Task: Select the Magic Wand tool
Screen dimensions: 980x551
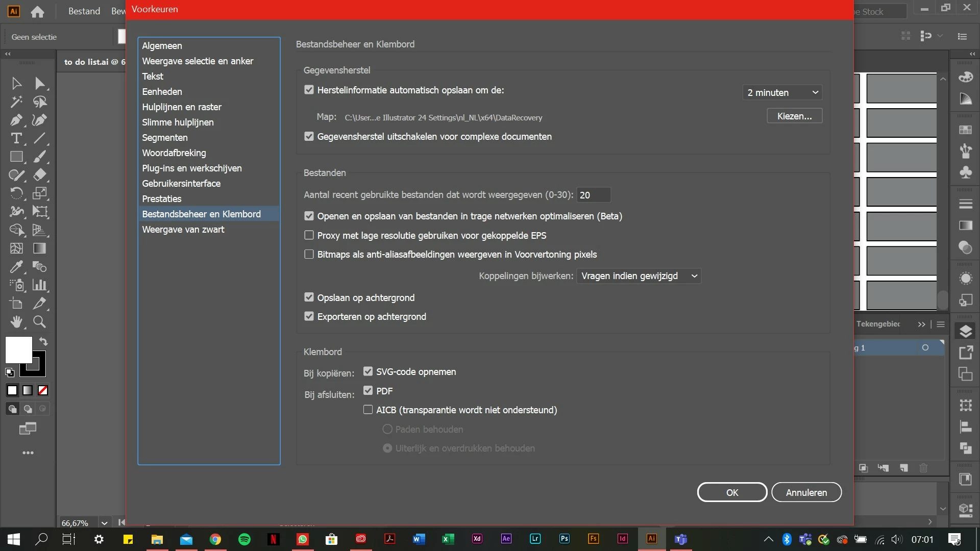Action: click(x=16, y=102)
